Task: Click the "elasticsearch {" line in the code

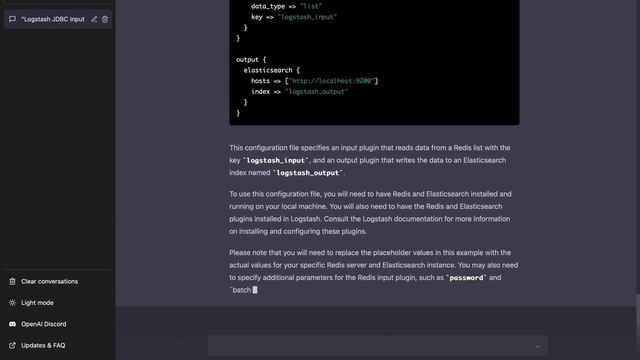Action: coord(271,70)
